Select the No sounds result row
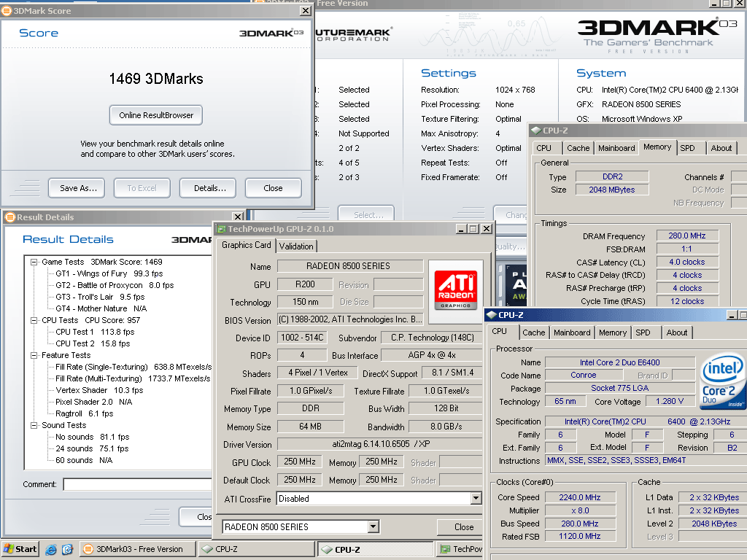Image resolution: width=747 pixels, height=560 pixels. (x=93, y=437)
